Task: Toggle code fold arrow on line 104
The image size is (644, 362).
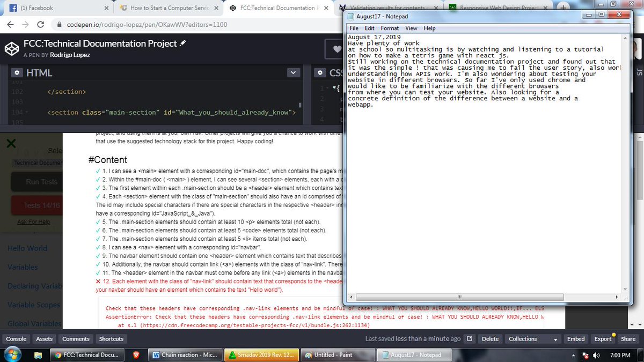Action: (x=27, y=113)
